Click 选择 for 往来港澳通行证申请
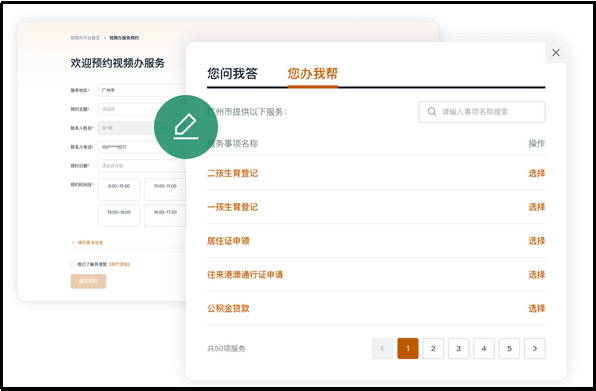The height and width of the screenshot is (391, 596). [537, 275]
